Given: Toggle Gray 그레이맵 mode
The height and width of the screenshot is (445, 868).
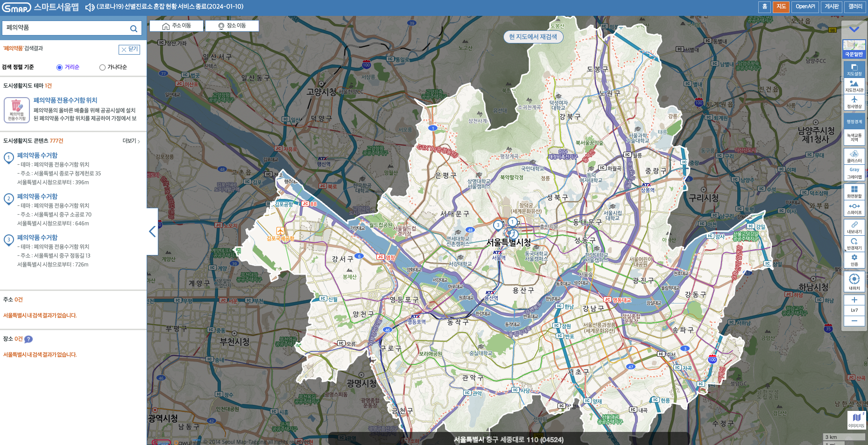Looking at the screenshot, I should tap(854, 173).
